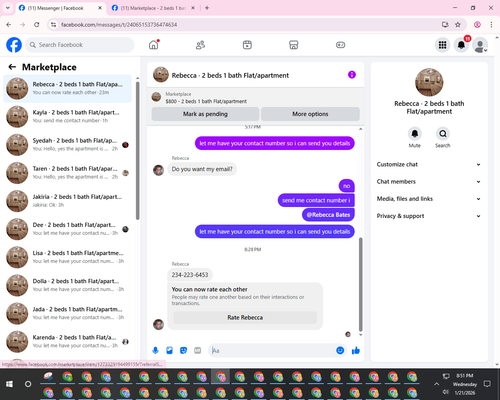Open the Reels video icon
The width and height of the screenshot is (500, 400).
[247, 45]
